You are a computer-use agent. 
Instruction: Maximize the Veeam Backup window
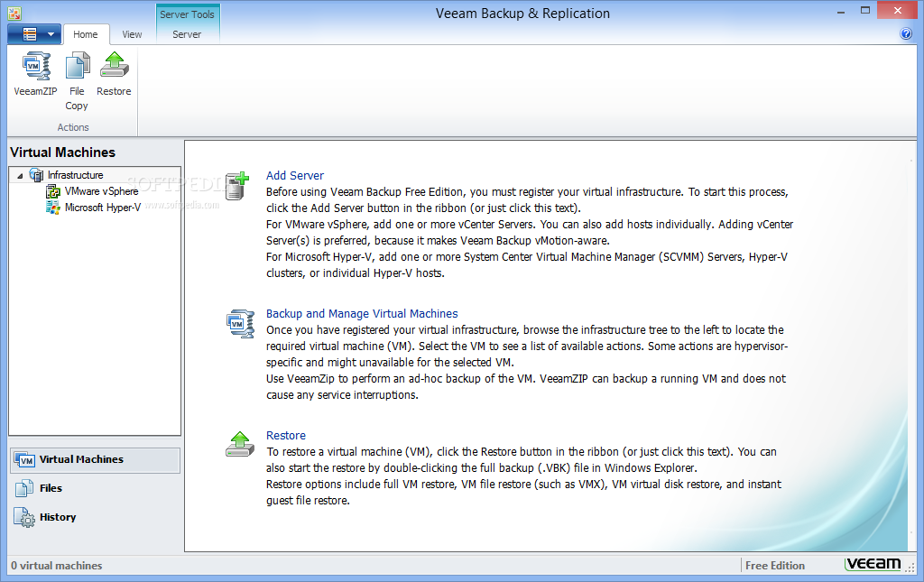[865, 11]
